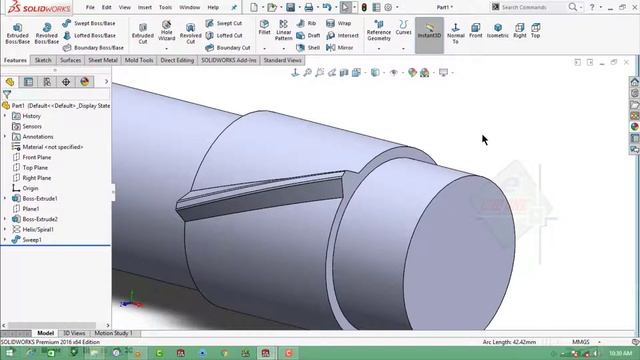Viewport: 640px width, 360px height.
Task: Select the Extruded Boss/Base tool
Action: click(x=18, y=33)
